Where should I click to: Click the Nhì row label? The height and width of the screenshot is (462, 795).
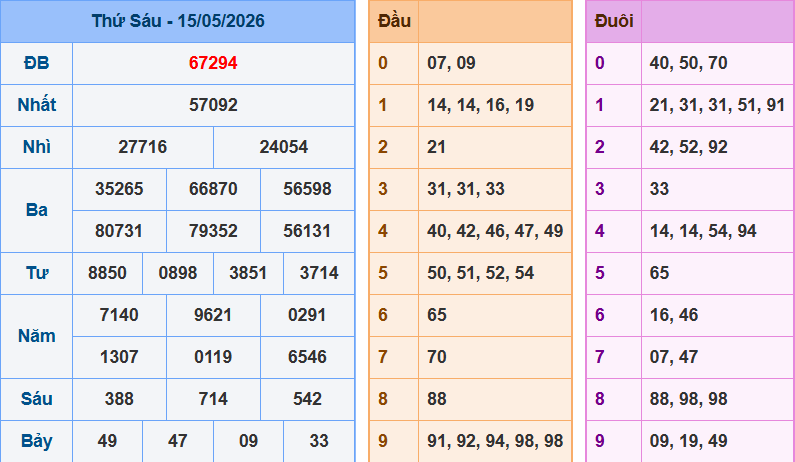point(37,147)
